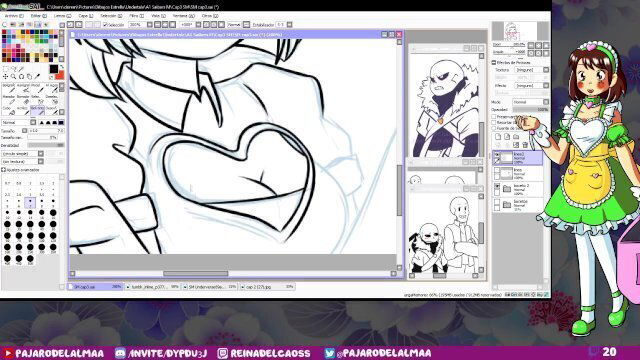The height and width of the screenshot is (360, 640).
Task: Toggle visibility of the bottom boceto folder
Action: [x=497, y=202]
